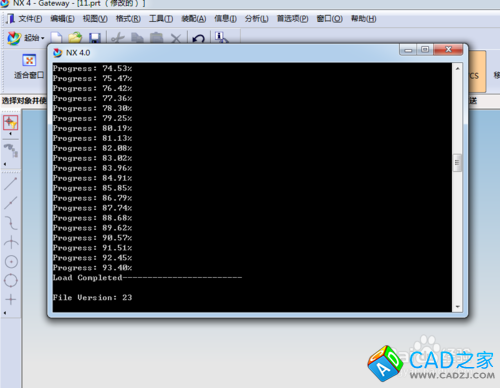The image size is (500, 388).
Task: Select the line tool in left toolbar
Action: point(11,183)
